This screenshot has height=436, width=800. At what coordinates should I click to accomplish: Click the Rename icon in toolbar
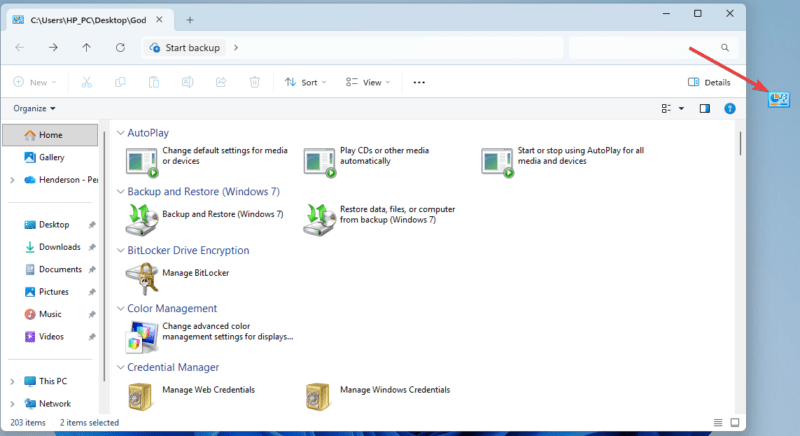pyautogui.click(x=187, y=82)
